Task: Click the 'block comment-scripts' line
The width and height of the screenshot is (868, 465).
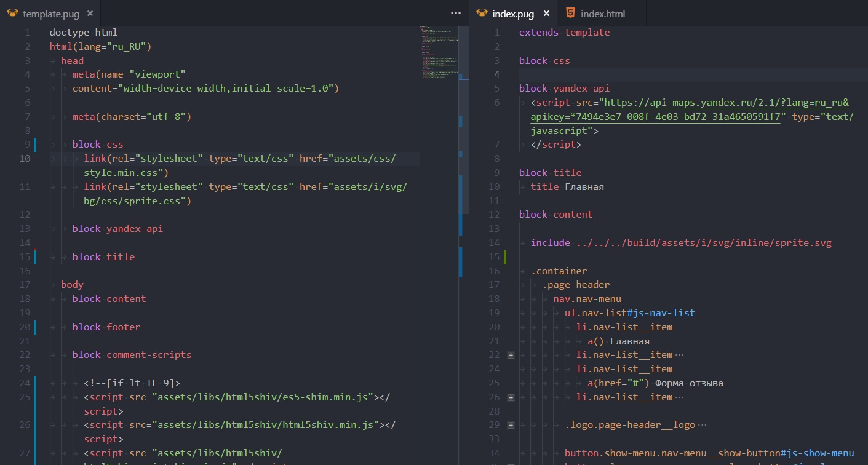Action: coord(132,354)
